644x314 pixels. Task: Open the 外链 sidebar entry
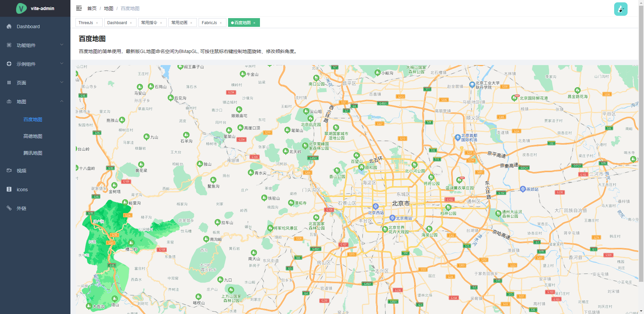coord(35,208)
